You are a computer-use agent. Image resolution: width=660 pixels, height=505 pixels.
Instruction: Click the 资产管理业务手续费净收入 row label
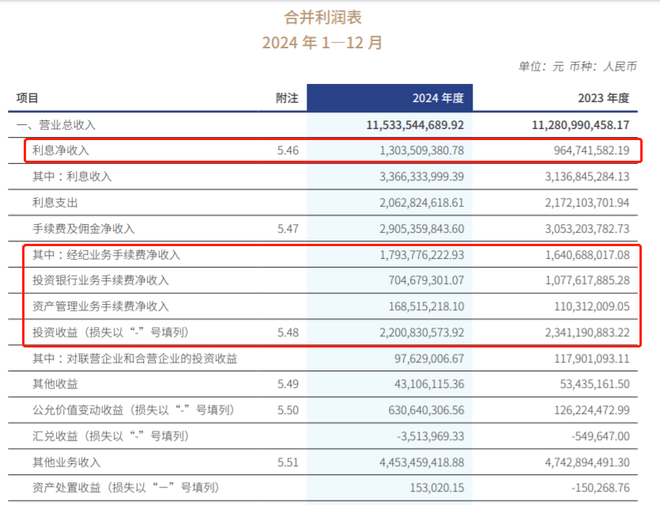click(x=101, y=306)
